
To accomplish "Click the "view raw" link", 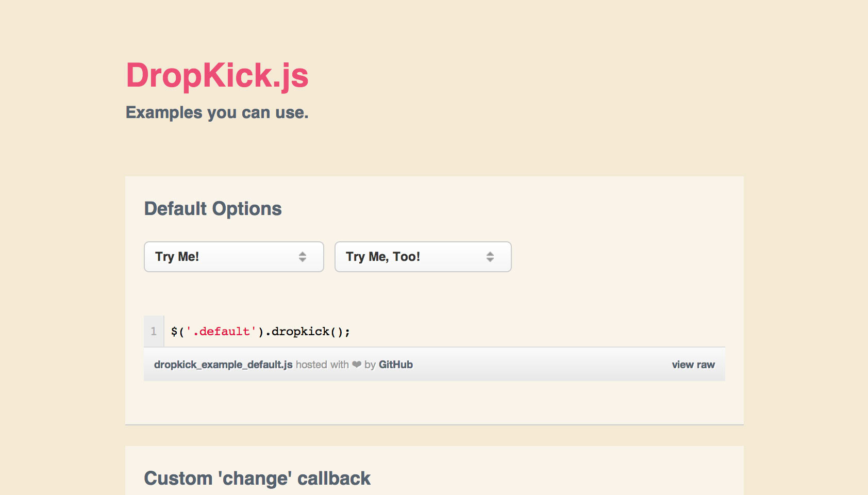I will coord(693,365).
